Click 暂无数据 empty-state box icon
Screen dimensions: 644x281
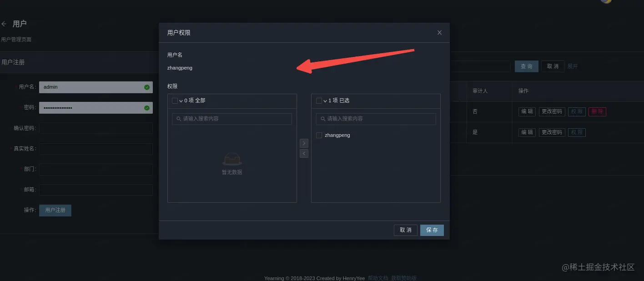[232, 159]
